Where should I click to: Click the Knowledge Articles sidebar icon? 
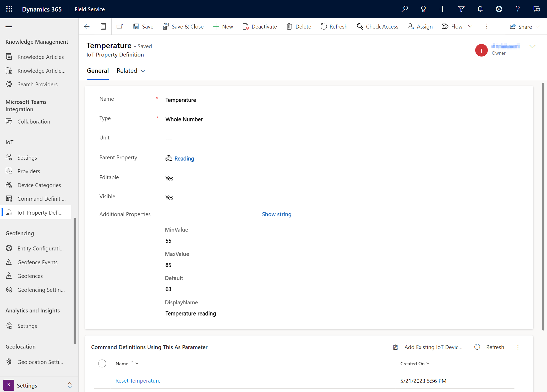tap(9, 56)
